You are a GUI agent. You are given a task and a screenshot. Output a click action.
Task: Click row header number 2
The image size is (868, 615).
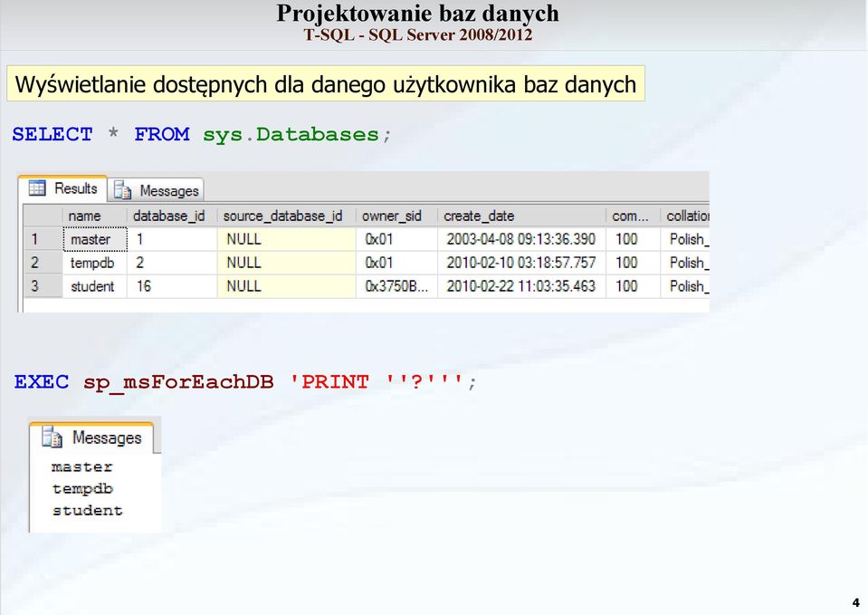click(43, 263)
